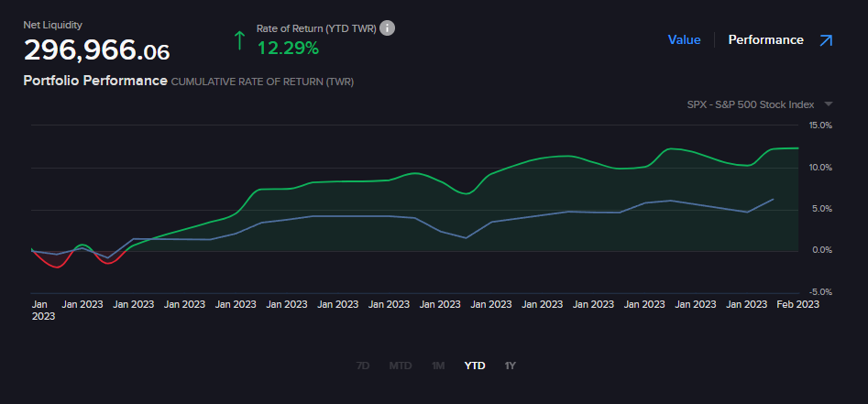Click the green up arrow next to the return

(x=240, y=39)
